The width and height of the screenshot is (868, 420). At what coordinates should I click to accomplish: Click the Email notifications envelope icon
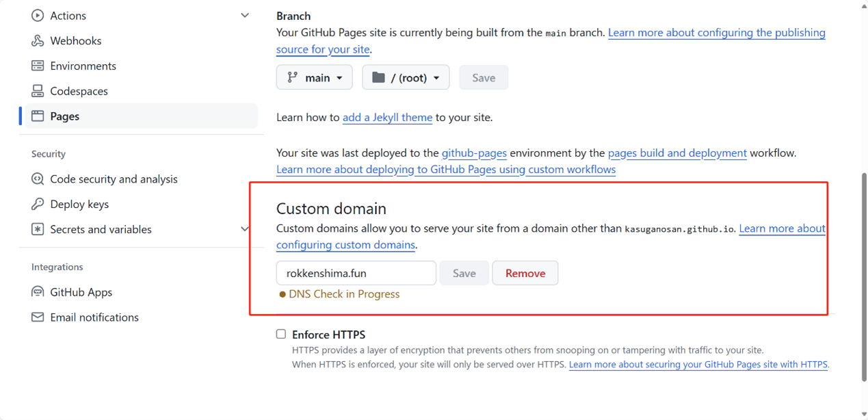click(x=38, y=317)
